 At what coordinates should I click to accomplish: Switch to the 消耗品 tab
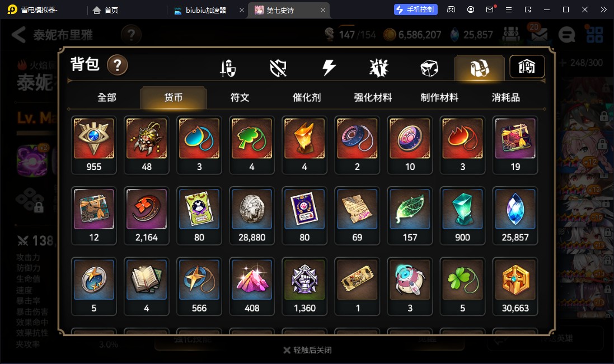click(505, 97)
